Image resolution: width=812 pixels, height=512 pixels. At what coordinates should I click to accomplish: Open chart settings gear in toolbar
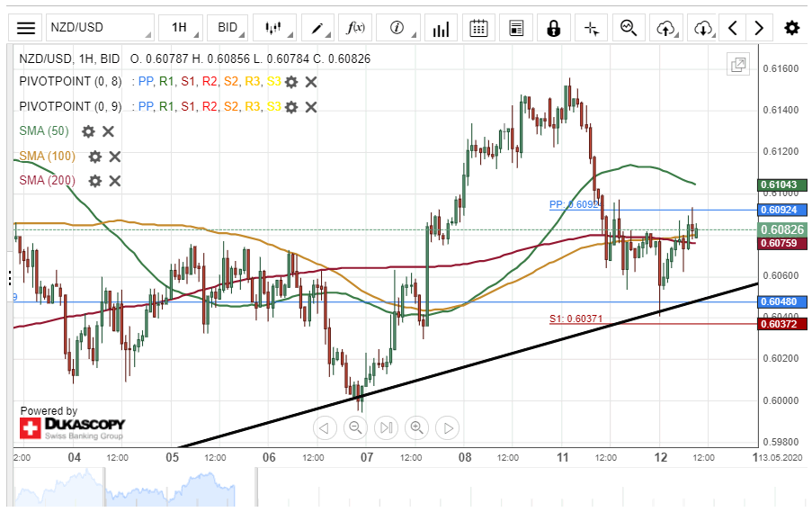[792, 28]
